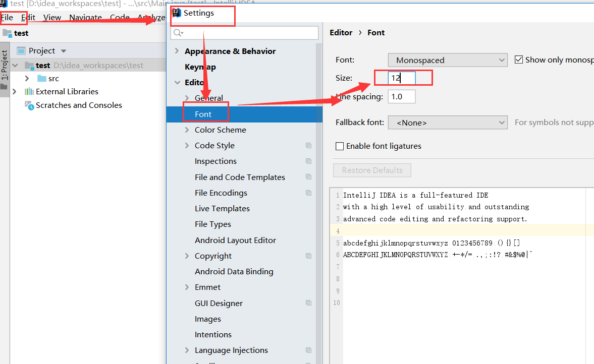594x364 pixels.
Task: Click the Restore Defaults button
Action: [x=372, y=170]
